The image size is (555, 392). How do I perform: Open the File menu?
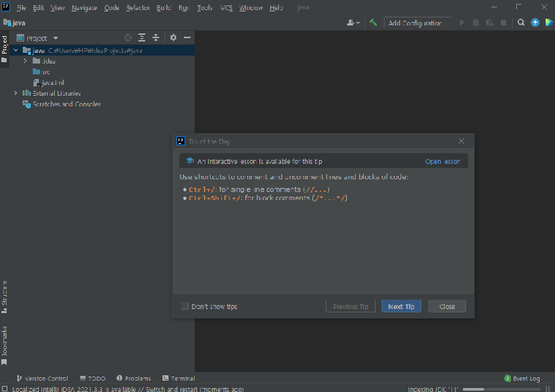pyautogui.click(x=21, y=7)
